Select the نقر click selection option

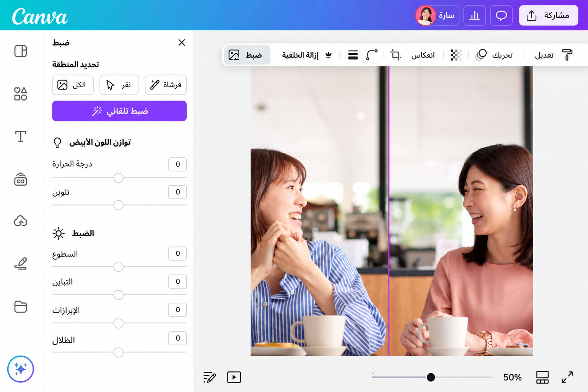(119, 85)
